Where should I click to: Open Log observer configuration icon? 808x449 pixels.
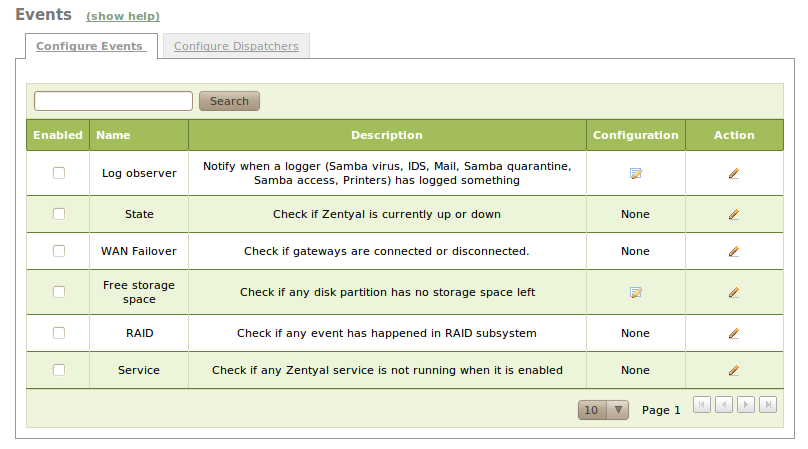(x=635, y=173)
